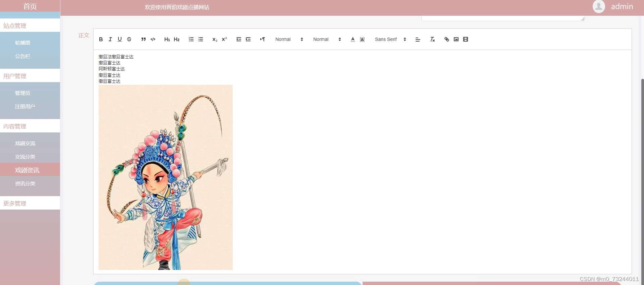The width and height of the screenshot is (644, 285).
Task: Apply Heading 2 style
Action: coord(177,39)
